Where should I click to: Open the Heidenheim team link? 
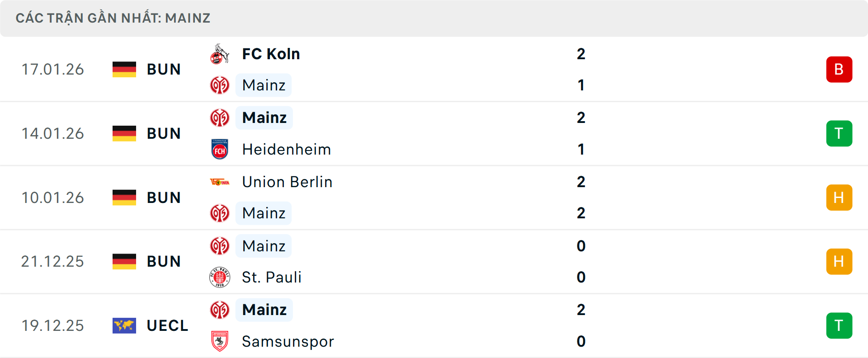pyautogui.click(x=287, y=149)
